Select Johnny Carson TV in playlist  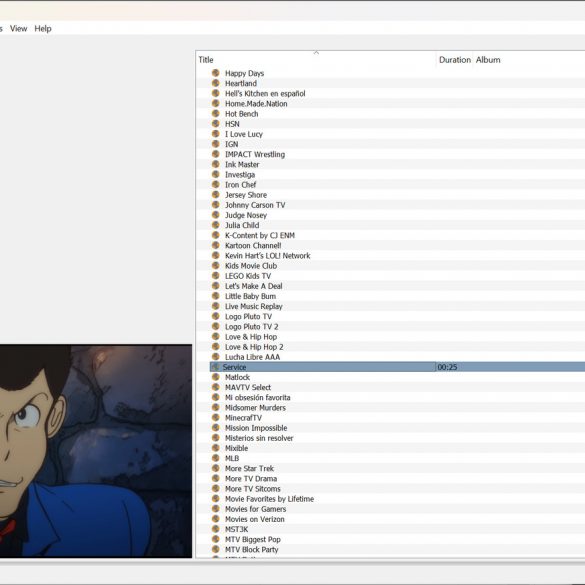coord(255,205)
